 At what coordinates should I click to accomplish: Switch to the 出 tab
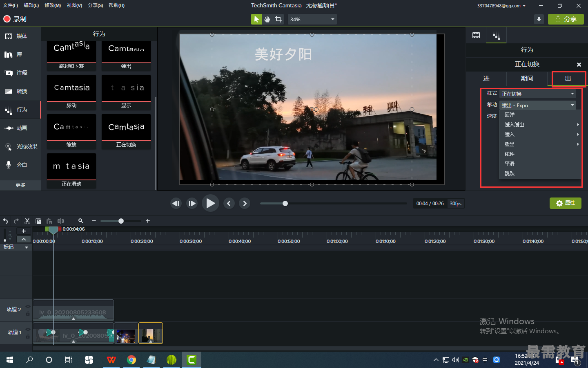pos(568,79)
